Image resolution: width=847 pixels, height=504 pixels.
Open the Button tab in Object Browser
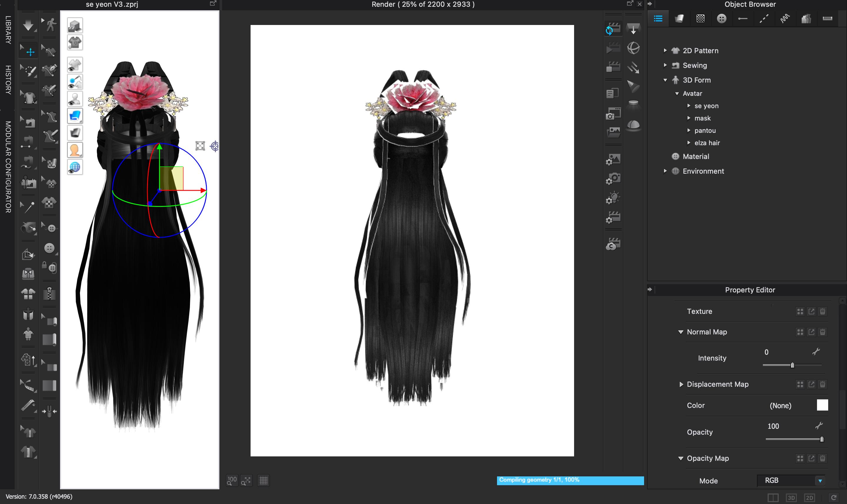point(721,18)
